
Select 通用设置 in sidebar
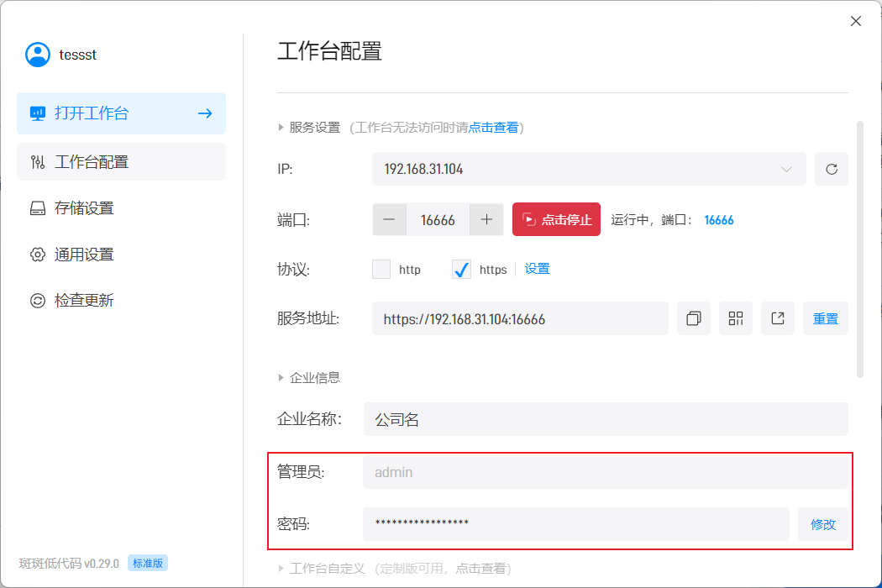pyautogui.click(x=84, y=255)
